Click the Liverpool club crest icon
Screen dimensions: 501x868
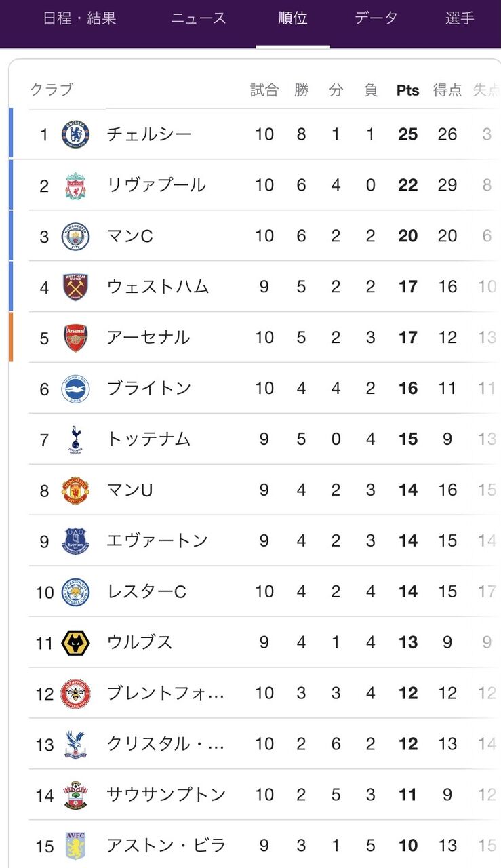point(75,185)
